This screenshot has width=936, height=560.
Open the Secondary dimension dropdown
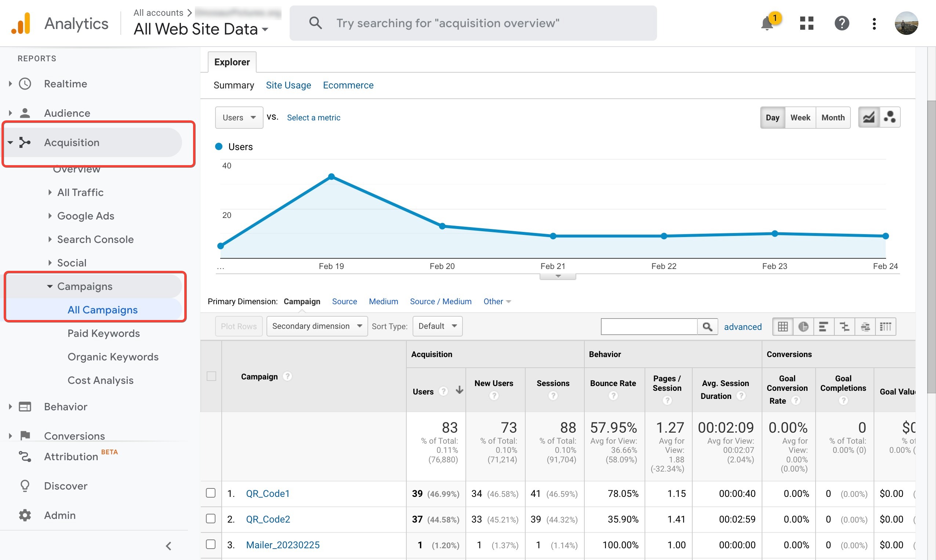pyautogui.click(x=317, y=326)
